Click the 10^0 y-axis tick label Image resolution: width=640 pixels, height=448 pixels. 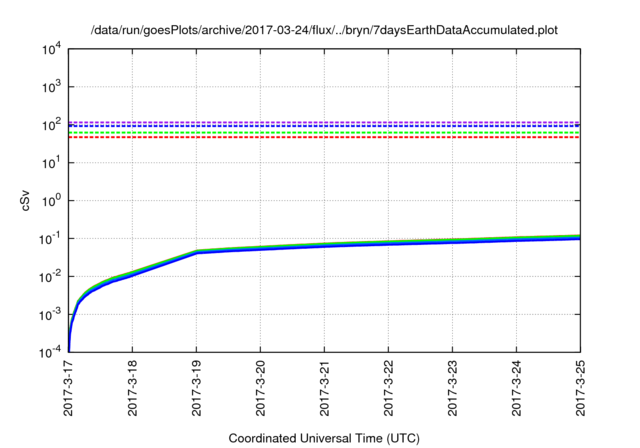click(x=52, y=201)
